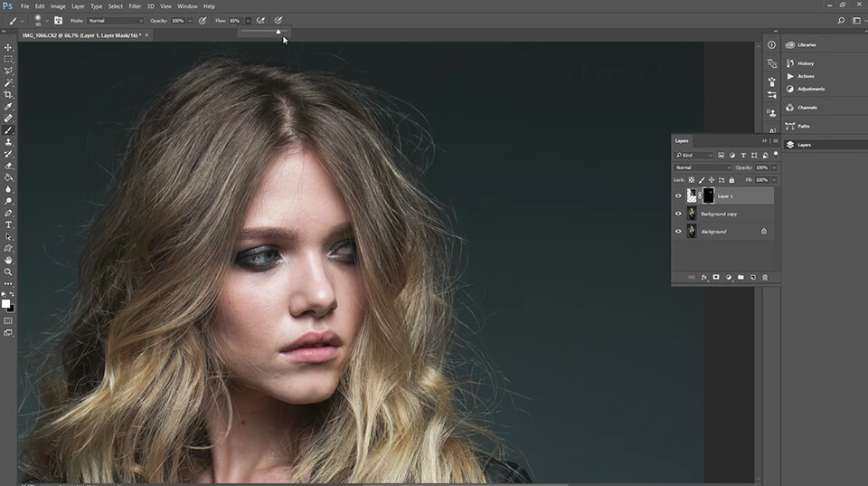Select the Brush tool in toolbox

tap(8, 130)
